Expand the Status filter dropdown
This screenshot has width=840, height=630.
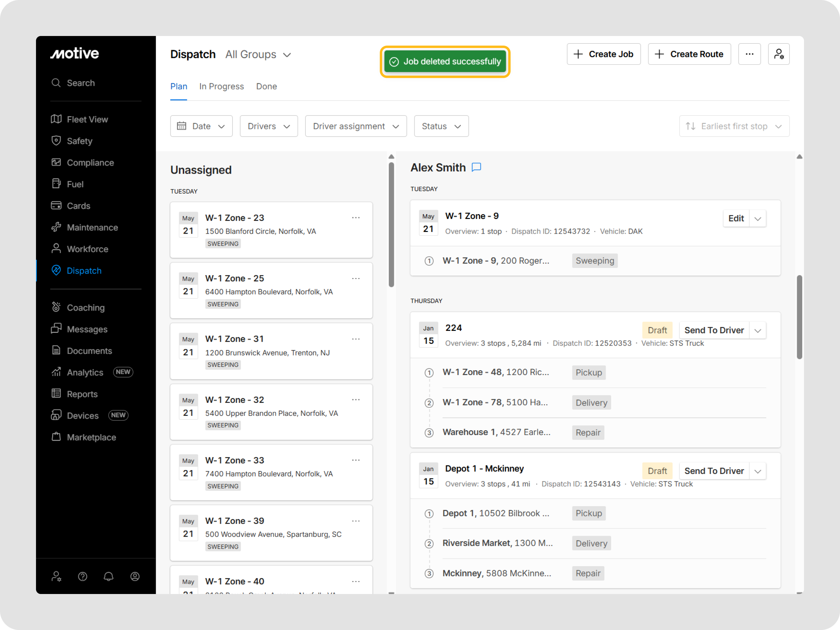coord(441,126)
